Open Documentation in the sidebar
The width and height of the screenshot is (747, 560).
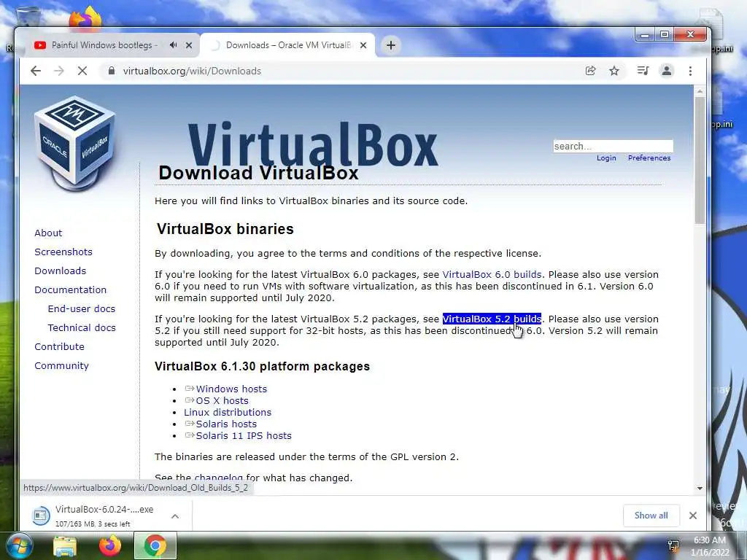71,290
